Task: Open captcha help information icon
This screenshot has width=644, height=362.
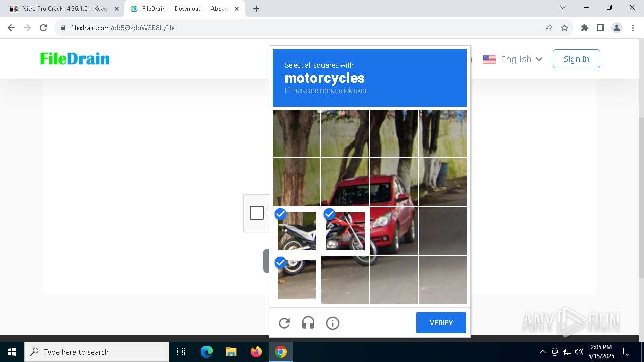Action: pyautogui.click(x=333, y=323)
